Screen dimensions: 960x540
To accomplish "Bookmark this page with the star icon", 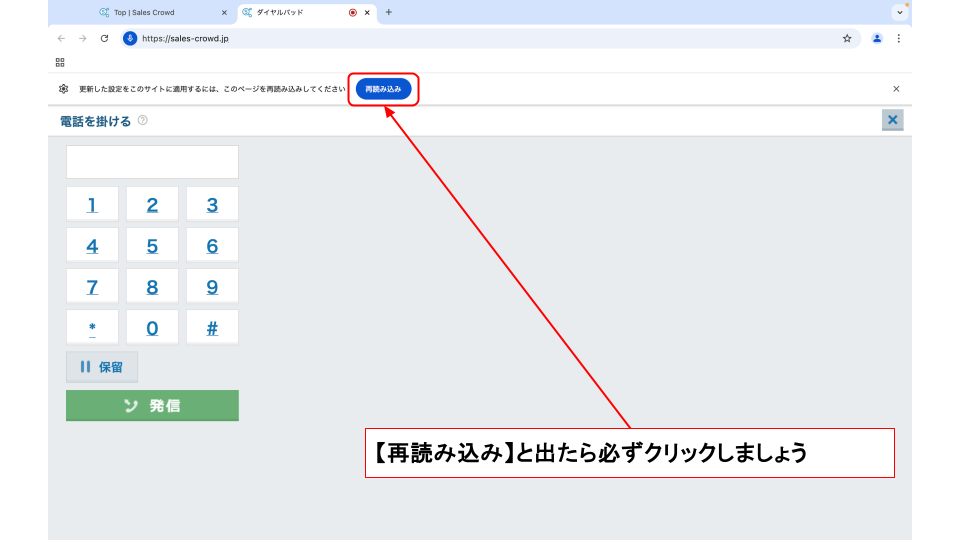I will pyautogui.click(x=847, y=39).
